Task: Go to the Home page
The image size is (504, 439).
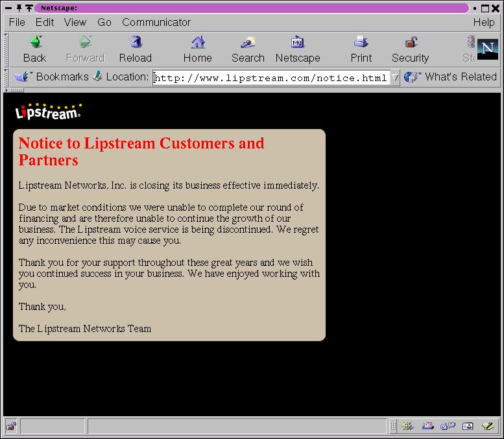Action: click(x=198, y=49)
